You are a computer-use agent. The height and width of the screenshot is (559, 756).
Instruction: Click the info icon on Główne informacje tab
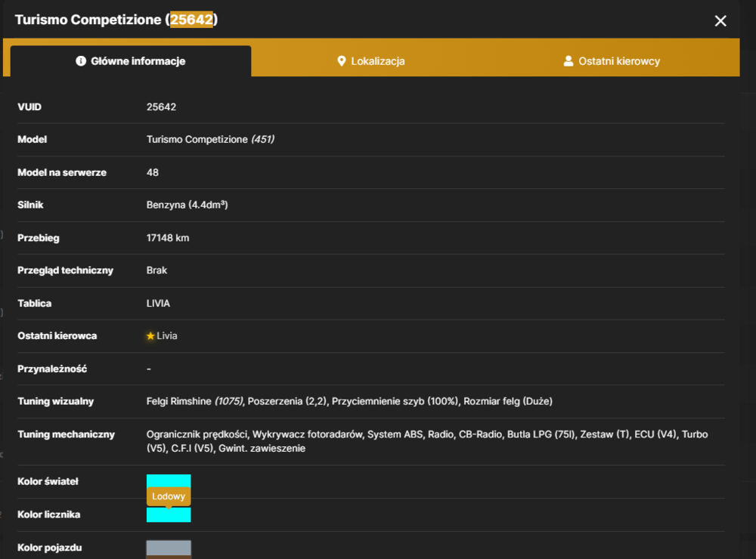pos(81,60)
